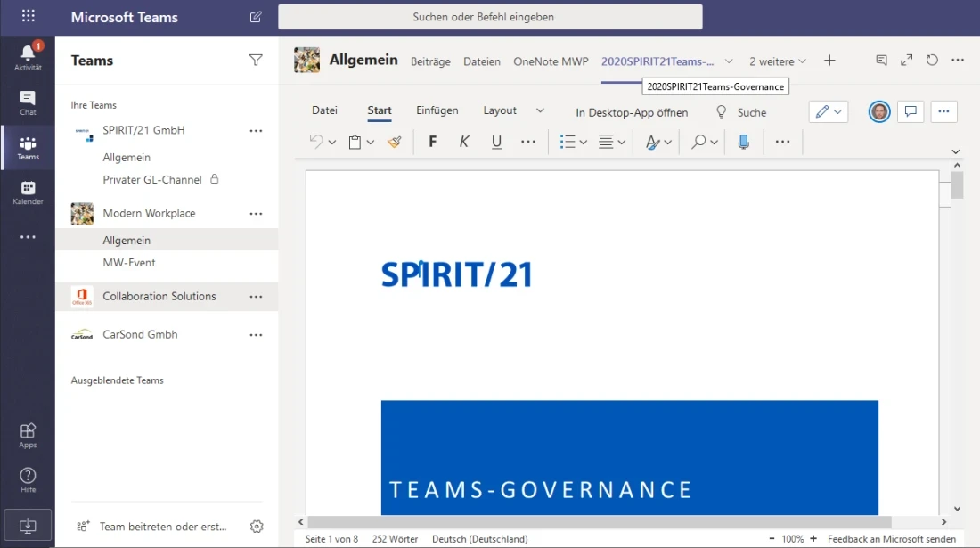Screen dimensions: 980x548
Task: Click 'In Desktop-App öffnen'
Action: pos(632,112)
